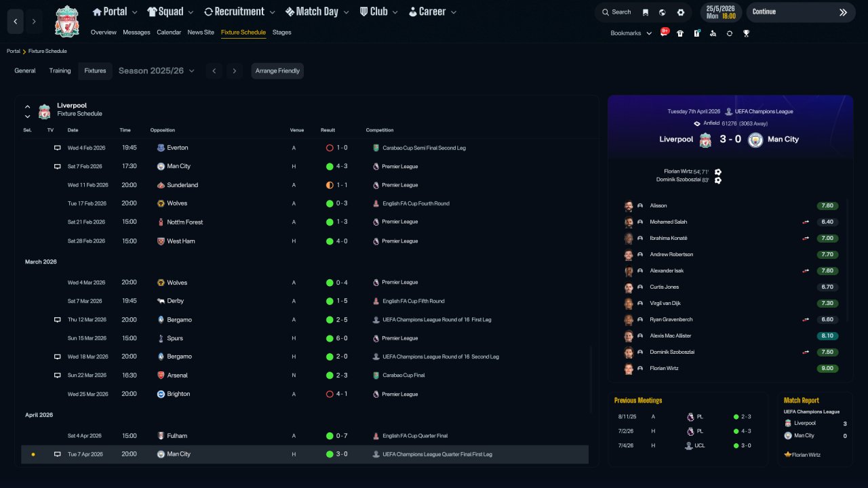Click the Liverpool crest in the header
Screen dimensions: 868x488
[x=67, y=22]
